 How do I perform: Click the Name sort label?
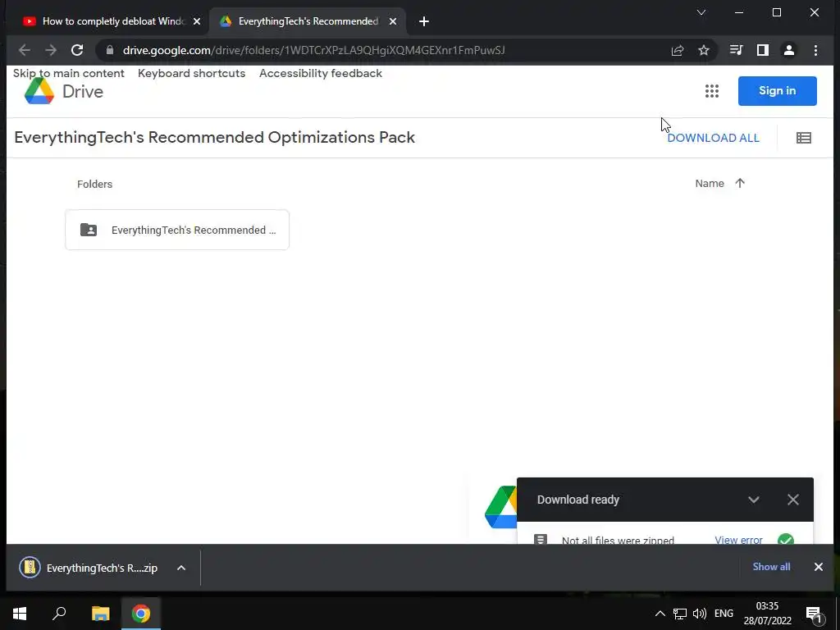point(710,183)
